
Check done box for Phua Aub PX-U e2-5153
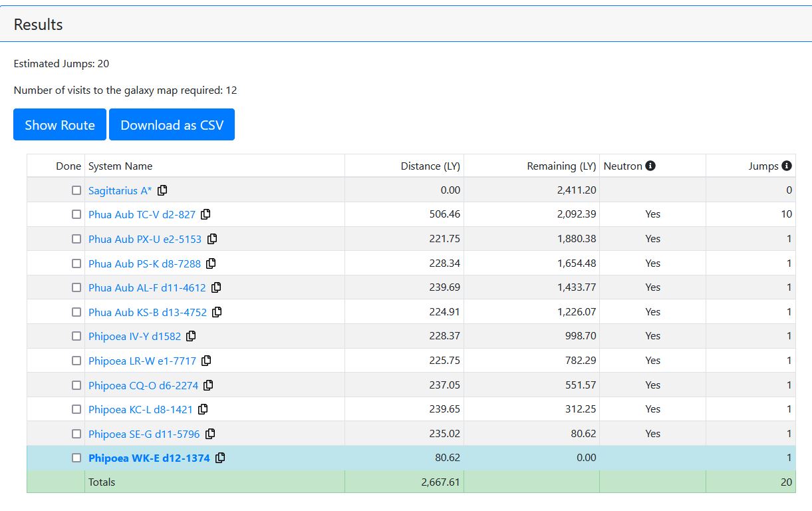tap(76, 239)
